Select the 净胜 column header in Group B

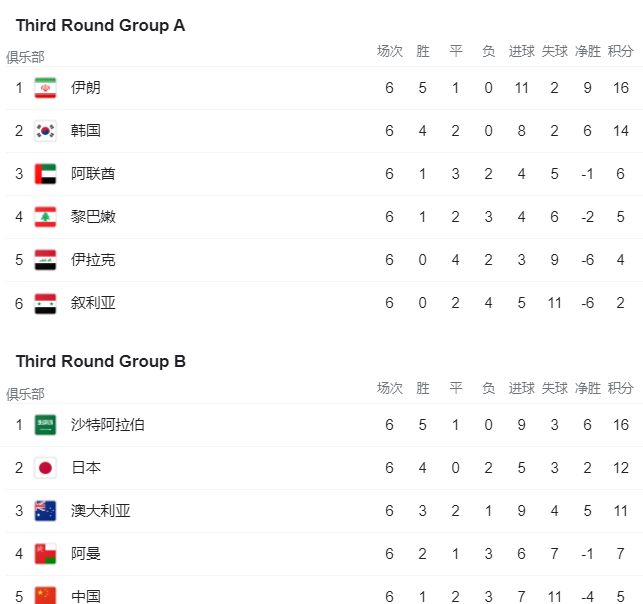pyautogui.click(x=588, y=388)
